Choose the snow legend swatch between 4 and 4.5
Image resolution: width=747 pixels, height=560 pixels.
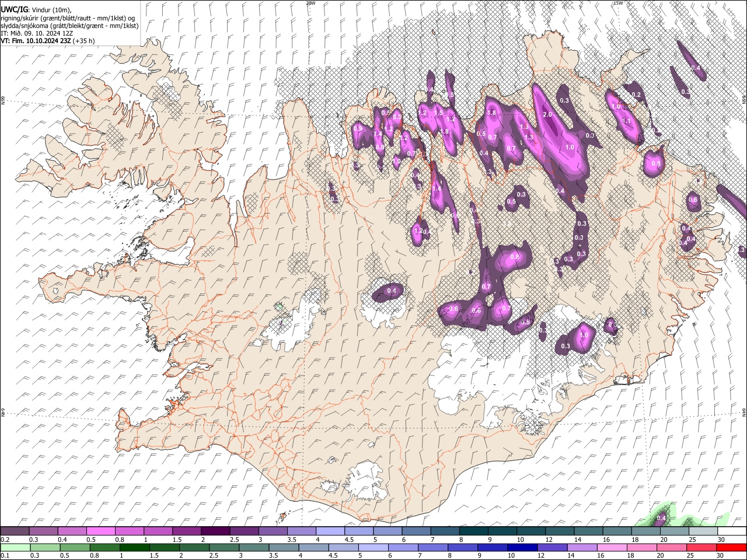(x=330, y=531)
